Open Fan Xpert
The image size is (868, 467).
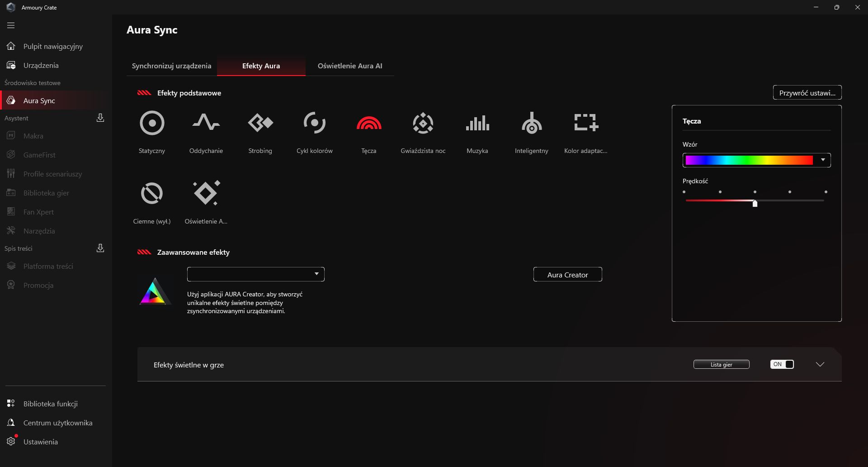point(56,212)
